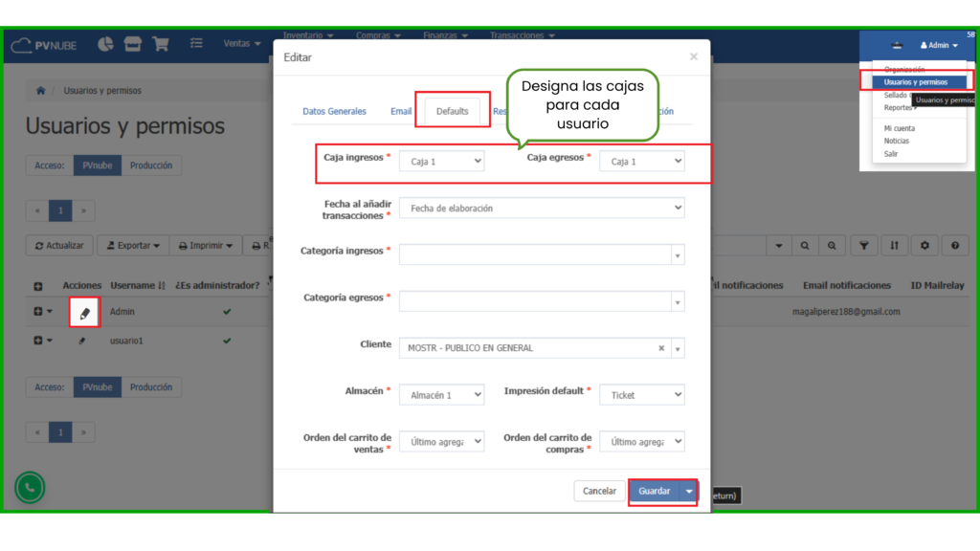Click the filter funnel icon
The width and height of the screenshot is (980, 551).
863,246
